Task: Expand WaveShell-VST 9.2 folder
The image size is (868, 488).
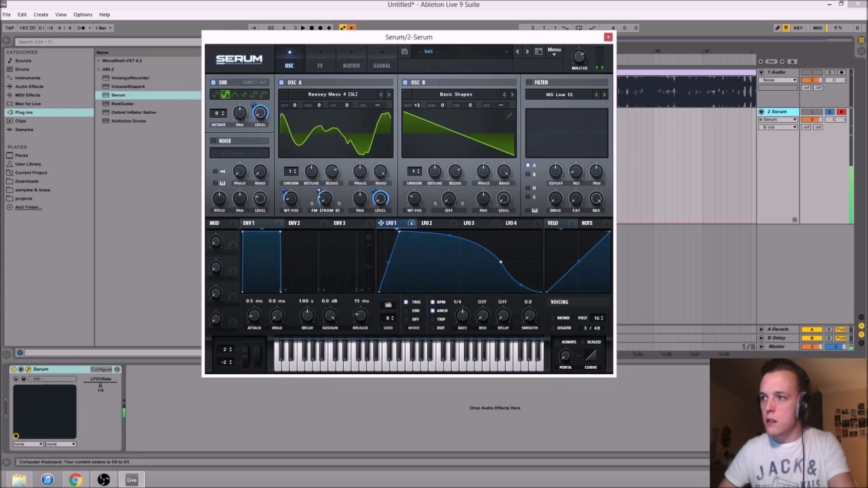Action: [x=98, y=60]
